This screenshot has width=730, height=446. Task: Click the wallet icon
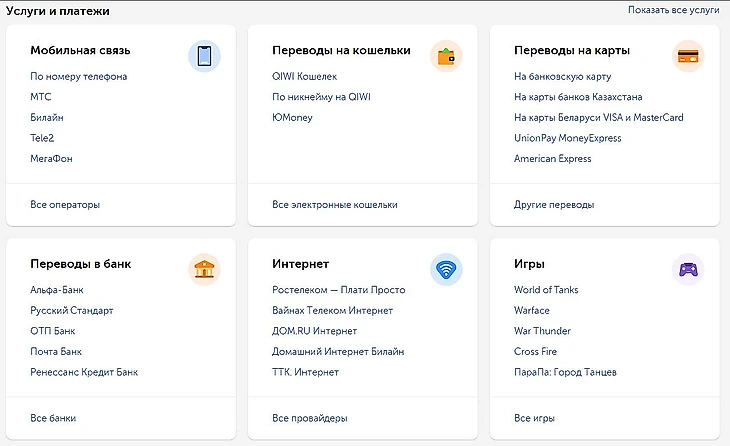tap(446, 57)
